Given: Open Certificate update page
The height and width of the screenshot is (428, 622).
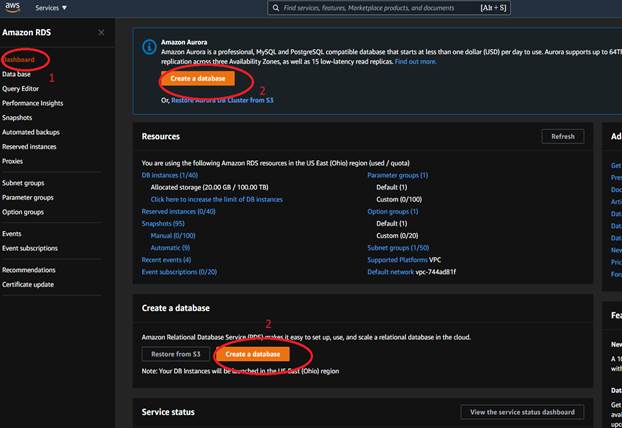Looking at the screenshot, I should pyautogui.click(x=28, y=285).
